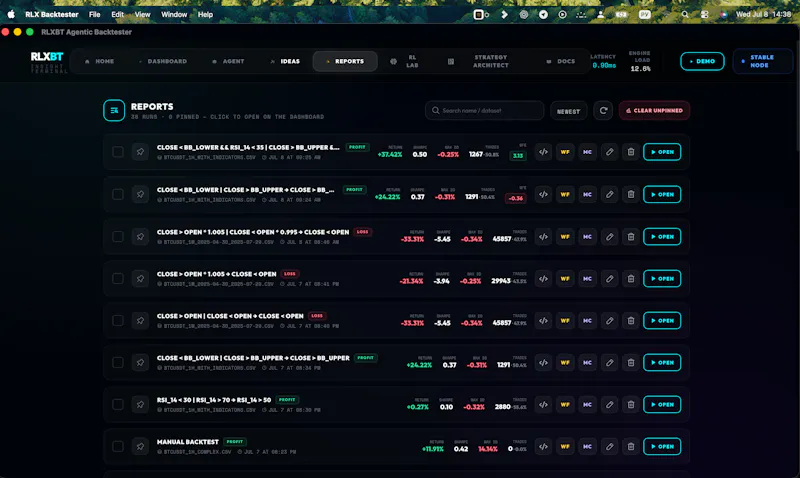The width and height of the screenshot is (800, 478).
Task: Open the -21.34% return report
Action: (662, 279)
